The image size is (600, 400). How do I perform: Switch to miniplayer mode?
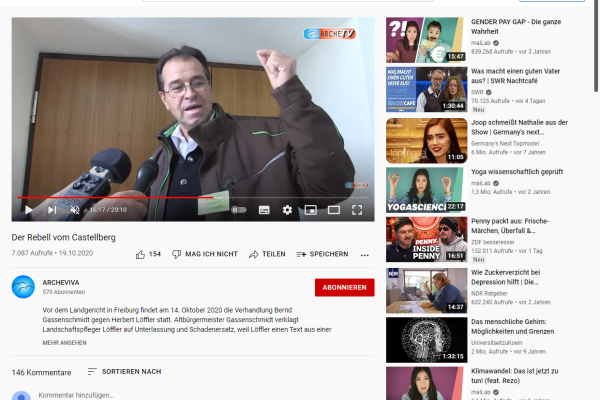pyautogui.click(x=310, y=210)
